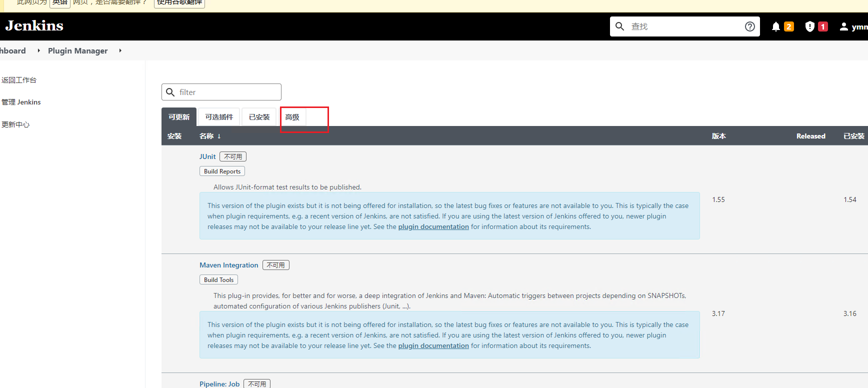Open the 已安装 tab
This screenshot has width=868, height=388.
click(259, 117)
